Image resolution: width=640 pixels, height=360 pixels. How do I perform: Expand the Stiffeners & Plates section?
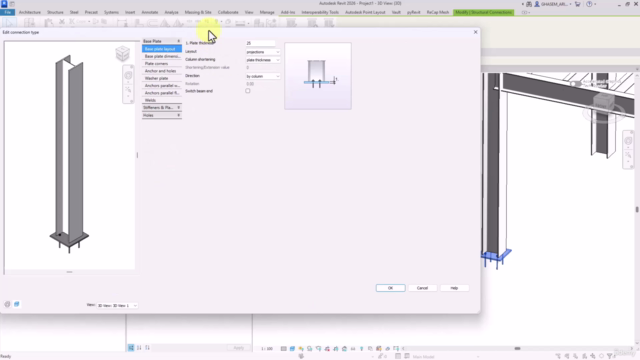click(x=162, y=107)
